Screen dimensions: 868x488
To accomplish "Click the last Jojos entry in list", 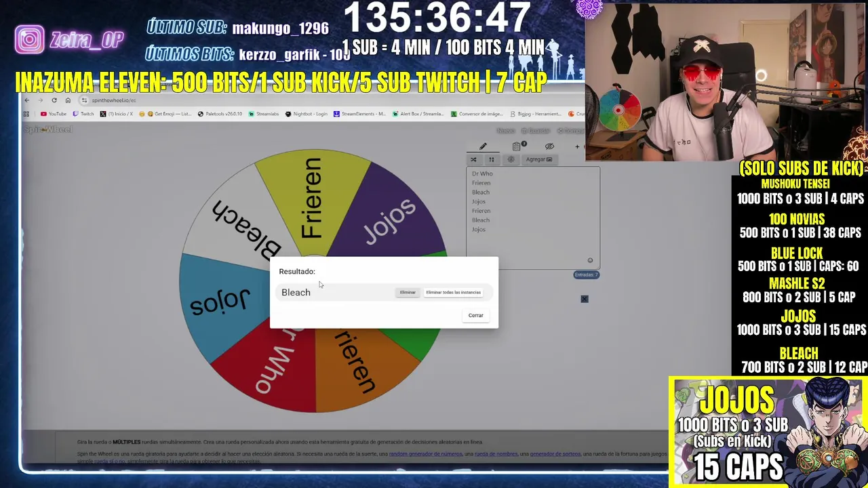I will (x=479, y=229).
